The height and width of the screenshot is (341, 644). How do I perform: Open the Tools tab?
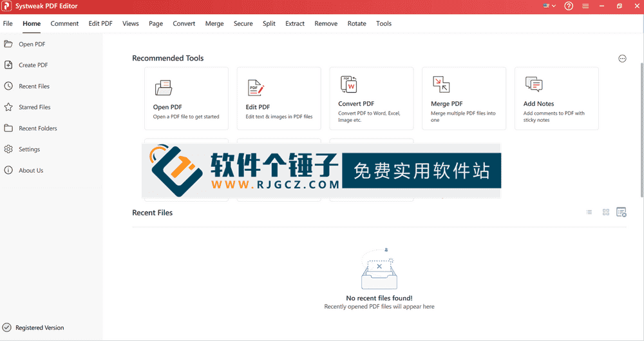384,23
